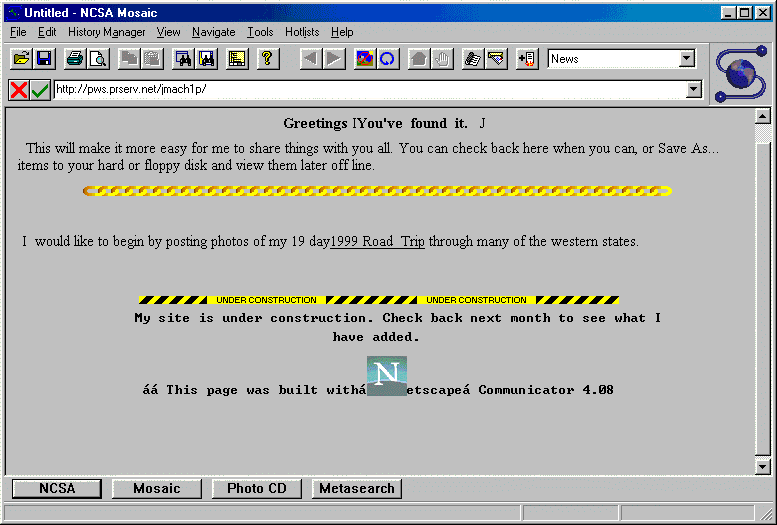
Task: Click the newspaper News icon
Action: [473, 59]
